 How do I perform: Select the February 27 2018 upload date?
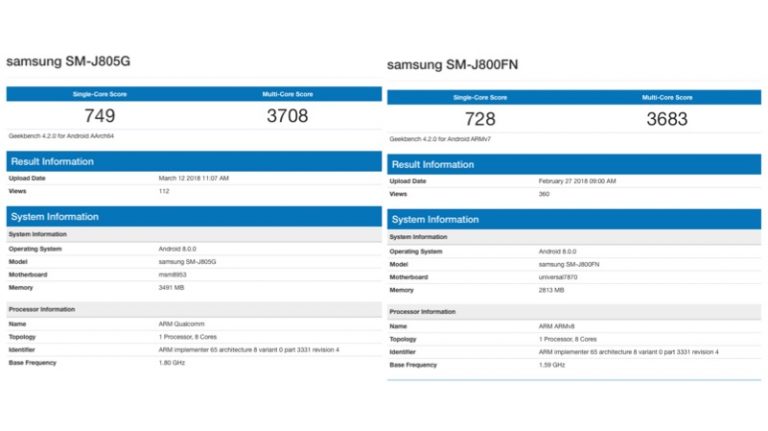tap(579, 181)
